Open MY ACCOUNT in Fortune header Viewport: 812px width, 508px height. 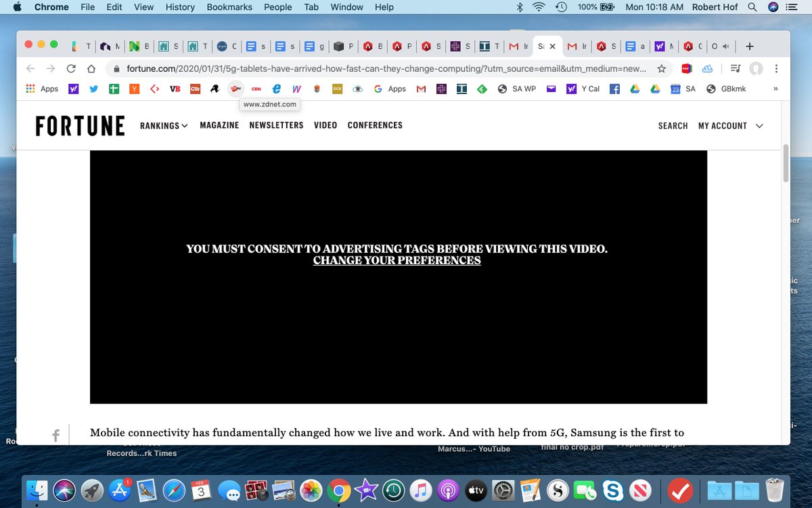click(x=723, y=126)
